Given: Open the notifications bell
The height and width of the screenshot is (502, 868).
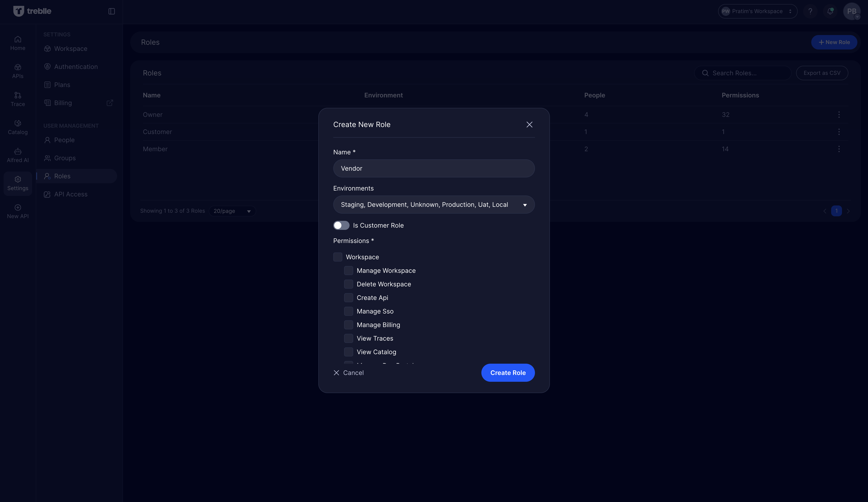Looking at the screenshot, I should (x=830, y=11).
